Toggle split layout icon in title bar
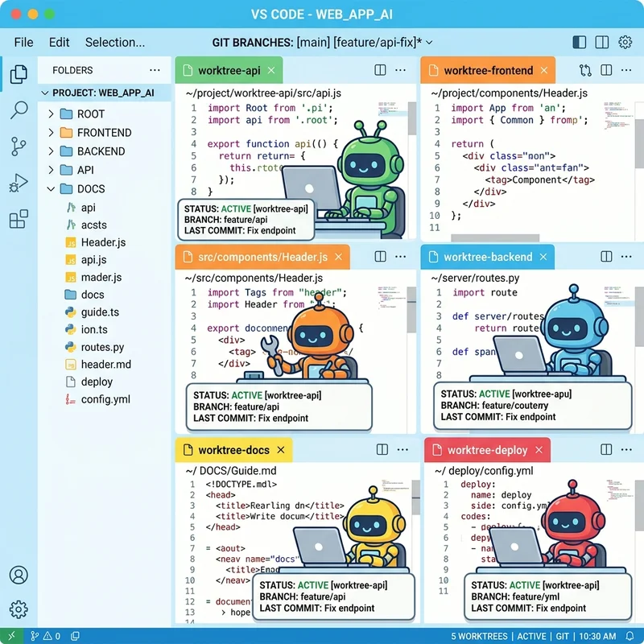Screen dimensions: 644x644 pos(601,42)
